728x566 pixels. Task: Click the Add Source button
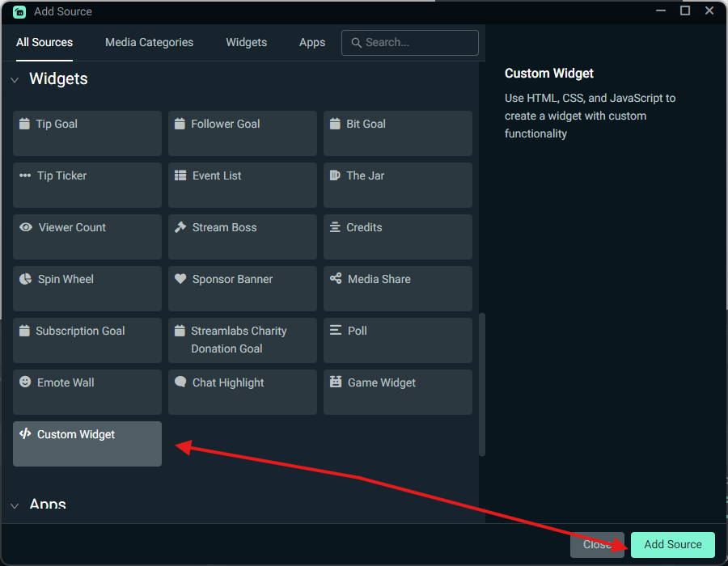pos(672,544)
